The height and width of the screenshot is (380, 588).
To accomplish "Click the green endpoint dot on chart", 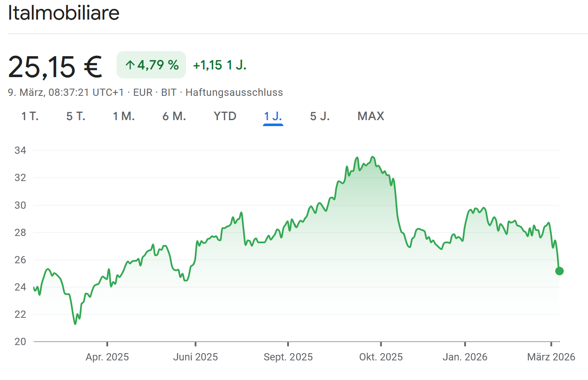I will click(559, 271).
